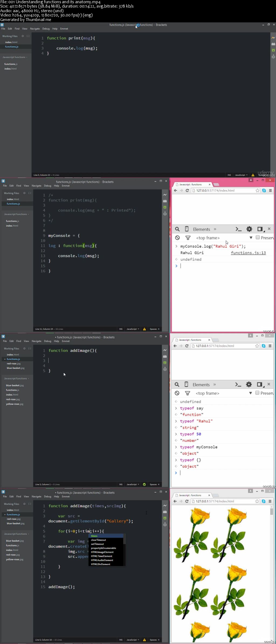
Task: Open Chrome hamburger menu in typeof Chrome window
Action: click(270, 346)
